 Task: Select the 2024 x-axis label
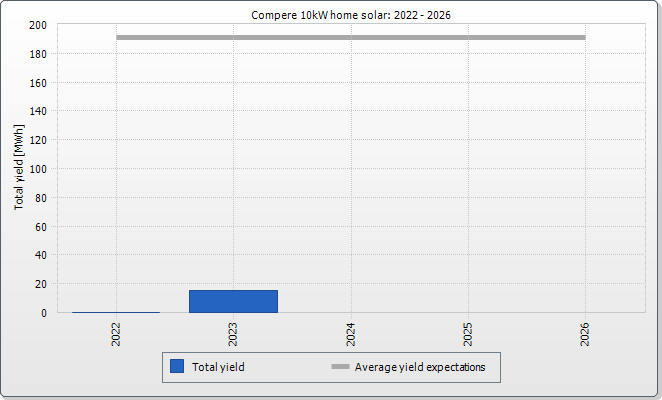(x=351, y=333)
